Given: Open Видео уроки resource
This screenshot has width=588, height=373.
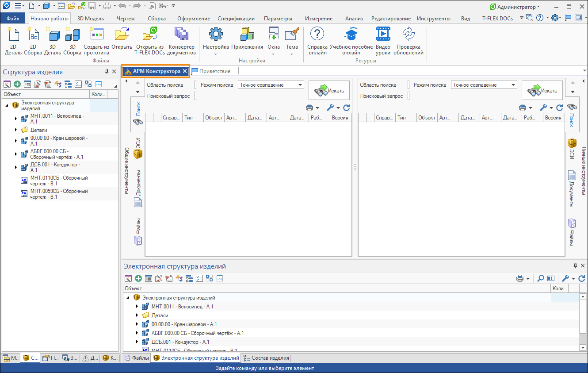Looking at the screenshot, I should click(x=383, y=41).
